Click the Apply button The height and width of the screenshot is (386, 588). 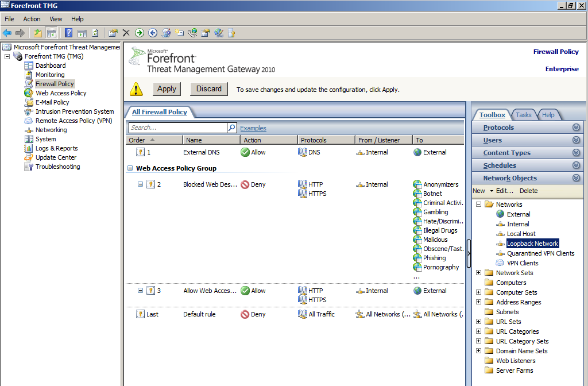pos(167,89)
